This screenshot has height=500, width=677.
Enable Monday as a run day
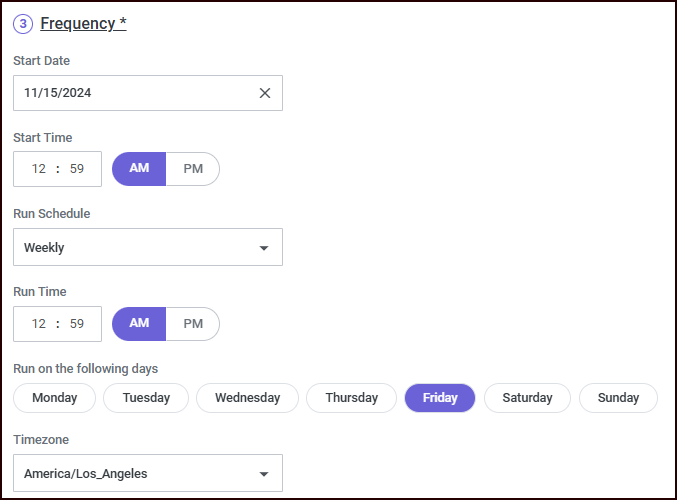point(54,398)
